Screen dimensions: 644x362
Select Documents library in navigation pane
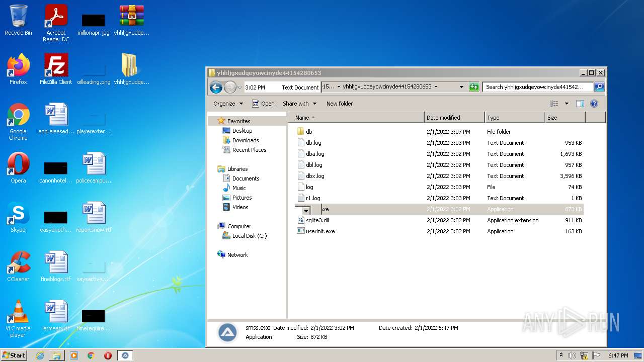246,178
